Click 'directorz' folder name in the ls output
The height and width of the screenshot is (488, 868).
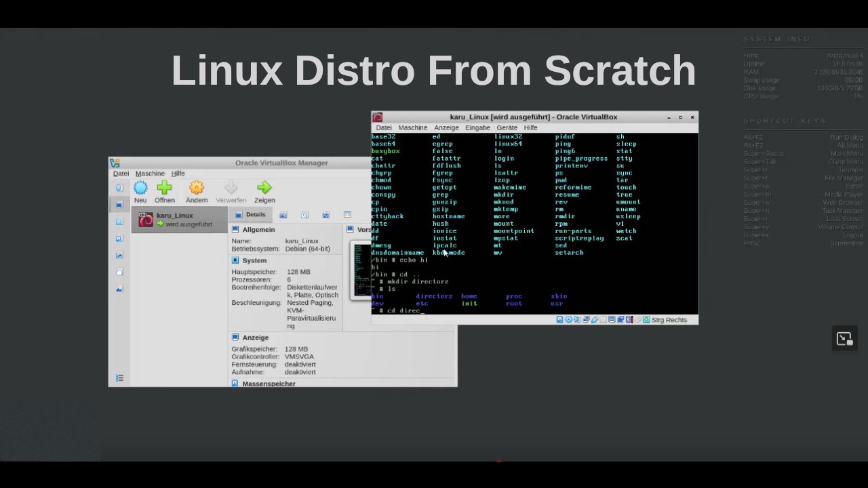coord(434,296)
